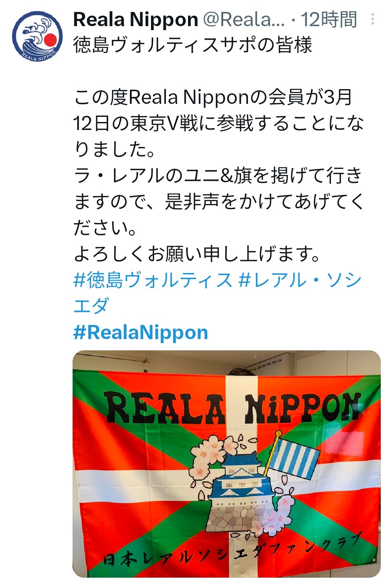The height and width of the screenshot is (586, 392).
Task: Open the tweet's three-dot more options menu
Action: 373,19
